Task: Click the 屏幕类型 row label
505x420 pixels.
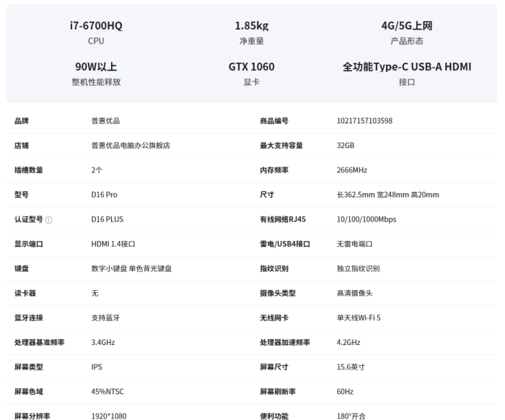Action: pyautogui.click(x=29, y=367)
